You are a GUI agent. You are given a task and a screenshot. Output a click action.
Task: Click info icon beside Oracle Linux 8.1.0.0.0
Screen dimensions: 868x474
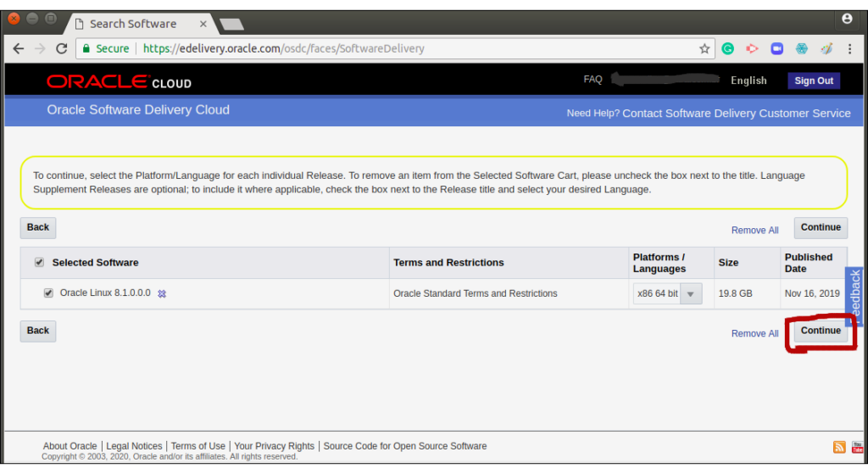pos(162,293)
